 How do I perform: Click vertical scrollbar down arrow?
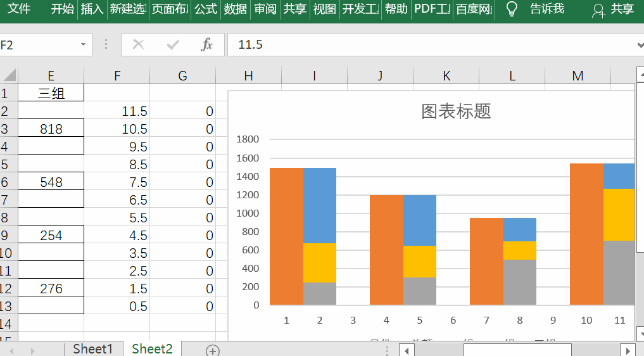(x=640, y=333)
